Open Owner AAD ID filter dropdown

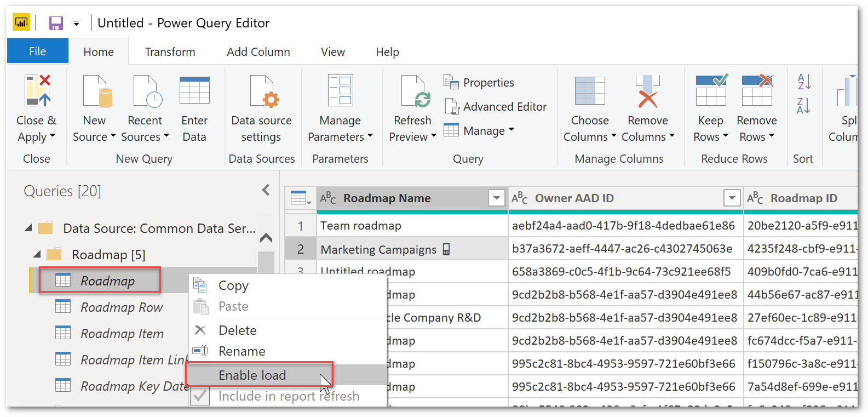click(732, 198)
